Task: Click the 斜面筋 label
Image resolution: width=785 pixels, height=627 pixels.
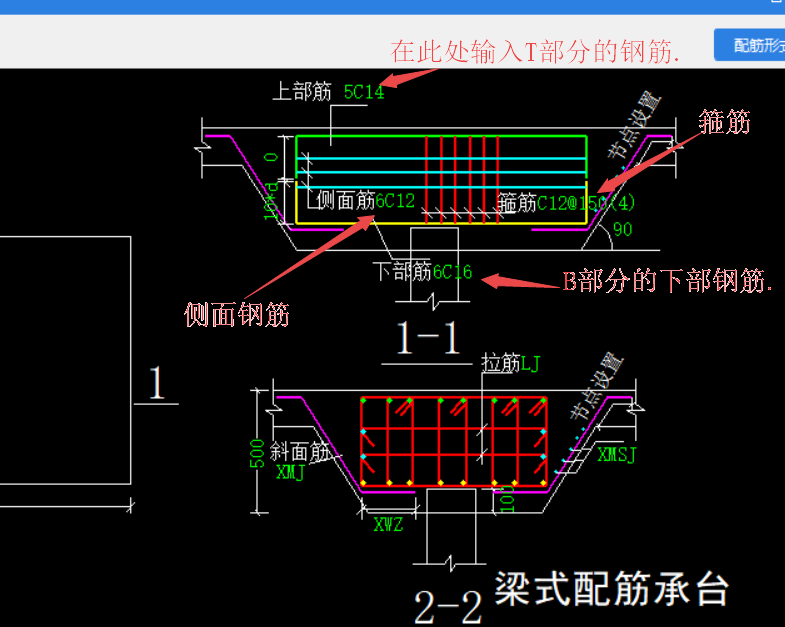Action: point(299,452)
